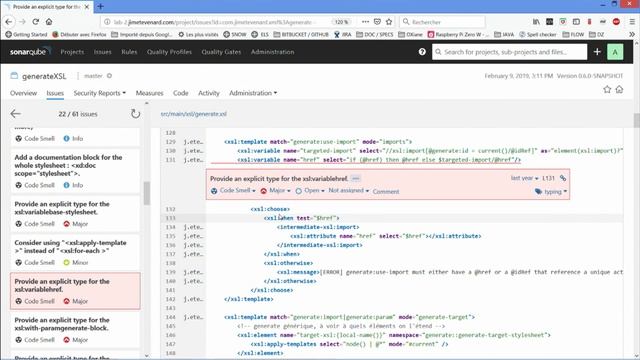Change status via Open dropdown
640x360 pixels.
pos(310,191)
